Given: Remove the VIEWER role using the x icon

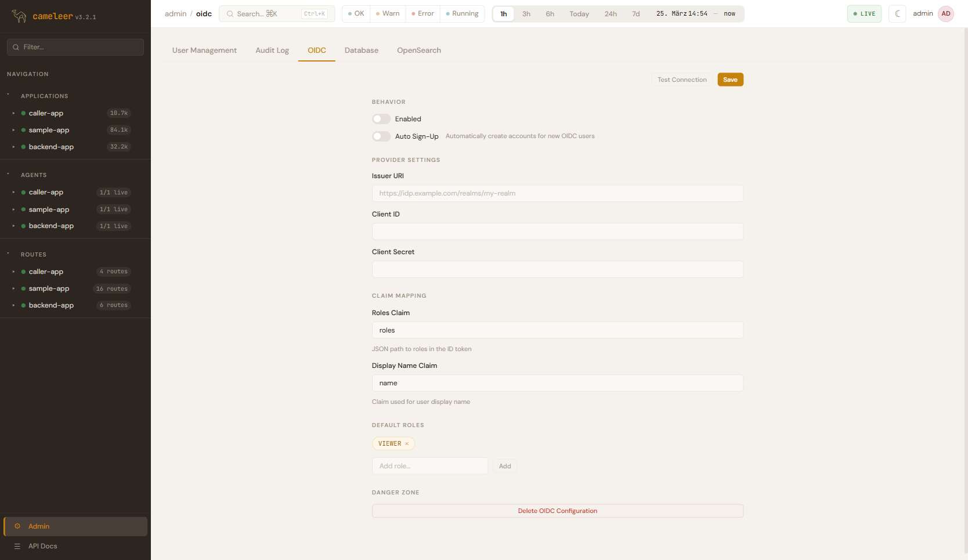Looking at the screenshot, I should click(407, 444).
